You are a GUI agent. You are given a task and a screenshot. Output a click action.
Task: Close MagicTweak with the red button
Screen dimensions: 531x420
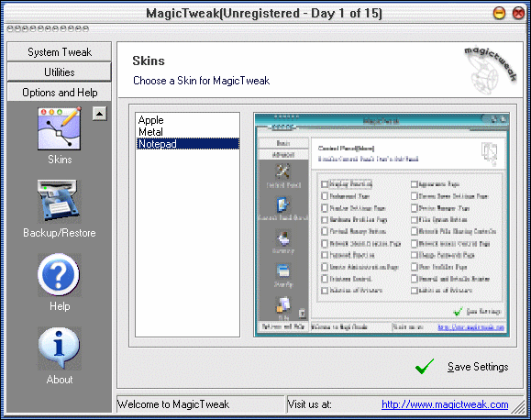click(x=518, y=13)
